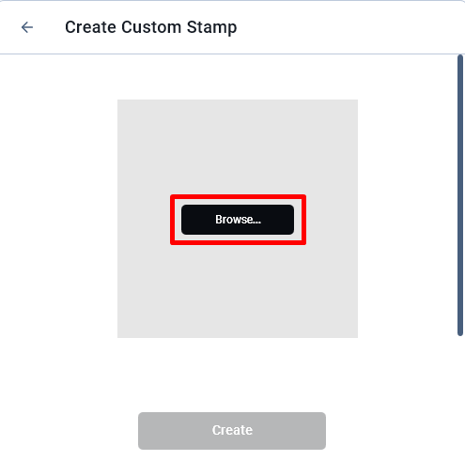Click the red highlight frame around Browse
Screen dimensions: 465x476
238,196
